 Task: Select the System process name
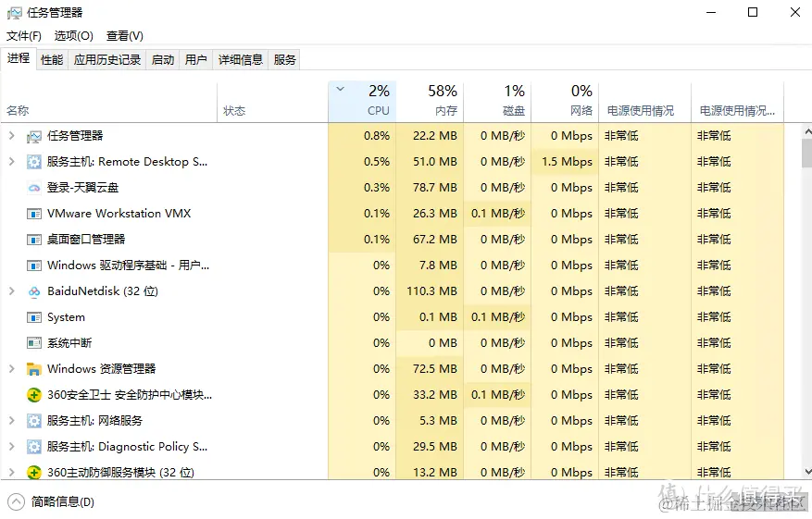66,316
